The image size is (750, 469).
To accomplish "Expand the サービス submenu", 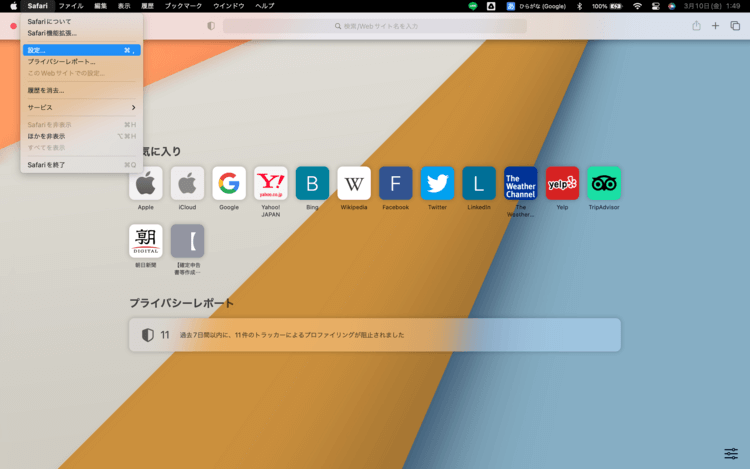I will pos(82,108).
